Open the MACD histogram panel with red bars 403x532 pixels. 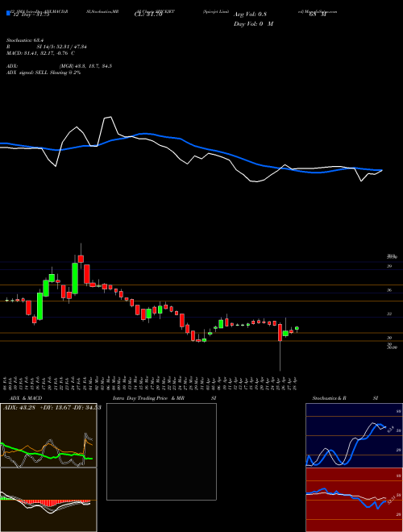48,500
